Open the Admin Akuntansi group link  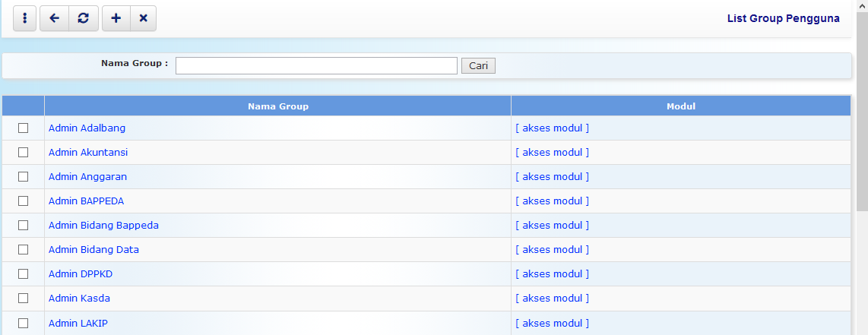pos(88,153)
